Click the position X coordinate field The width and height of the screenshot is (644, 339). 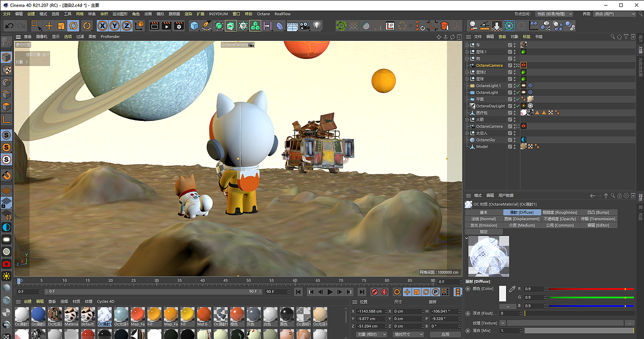[372, 311]
